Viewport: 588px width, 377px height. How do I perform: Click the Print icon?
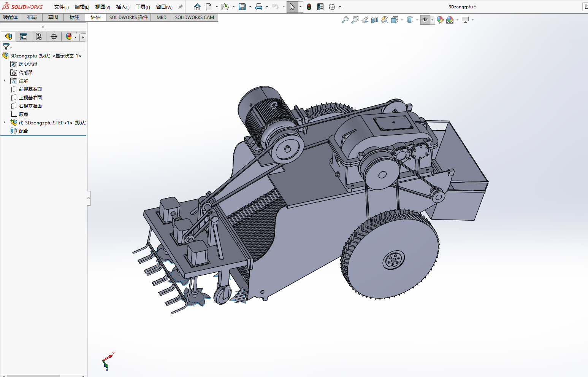tap(259, 7)
